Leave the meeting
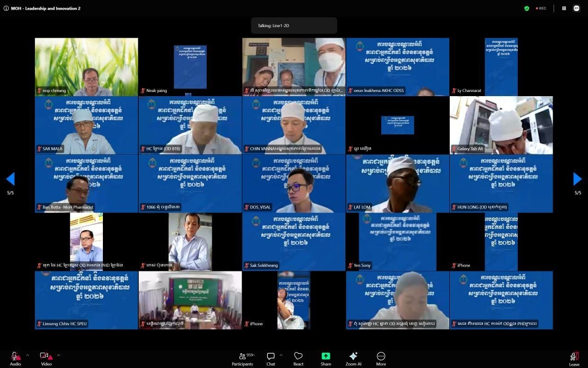Image resolution: width=588 pixels, height=368 pixels. [x=574, y=359]
